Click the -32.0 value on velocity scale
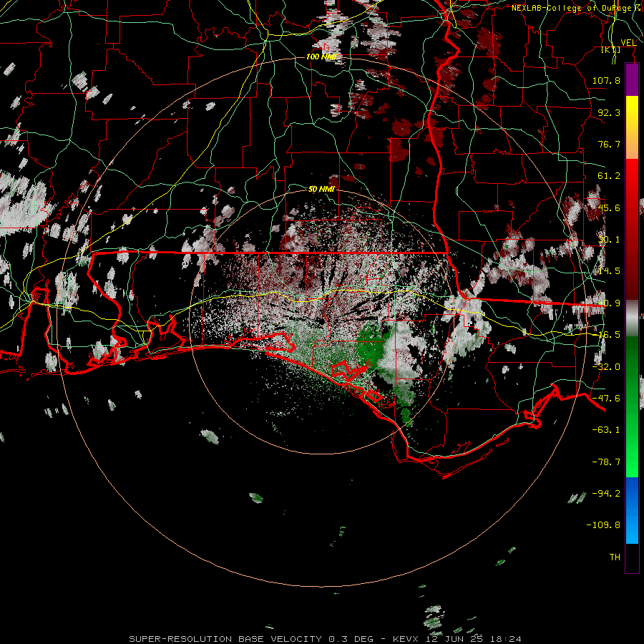Image resolution: width=644 pixels, height=644 pixels. (606, 367)
